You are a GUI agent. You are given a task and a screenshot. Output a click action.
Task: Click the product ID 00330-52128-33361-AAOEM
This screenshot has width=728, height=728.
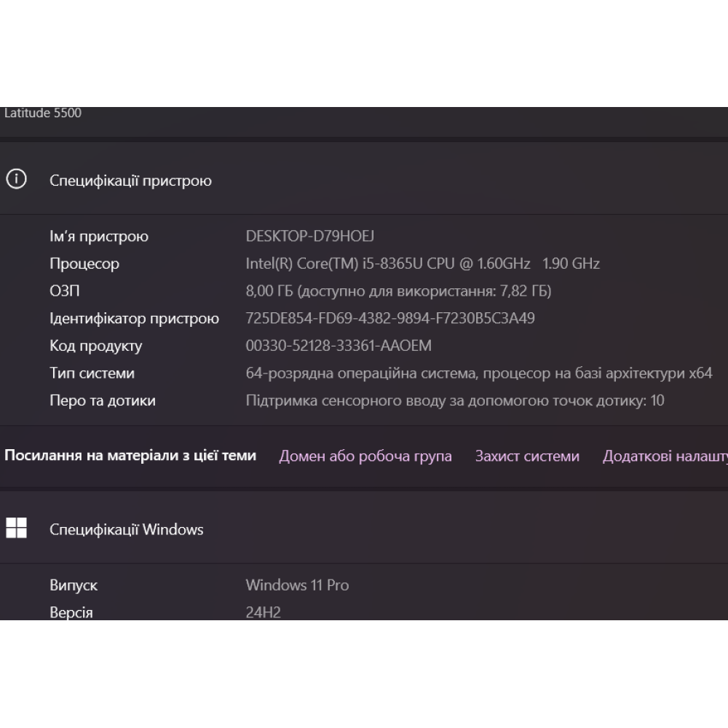tap(339, 346)
